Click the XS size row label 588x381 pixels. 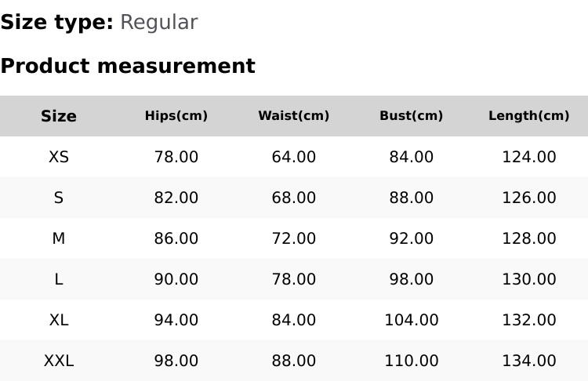pos(59,157)
